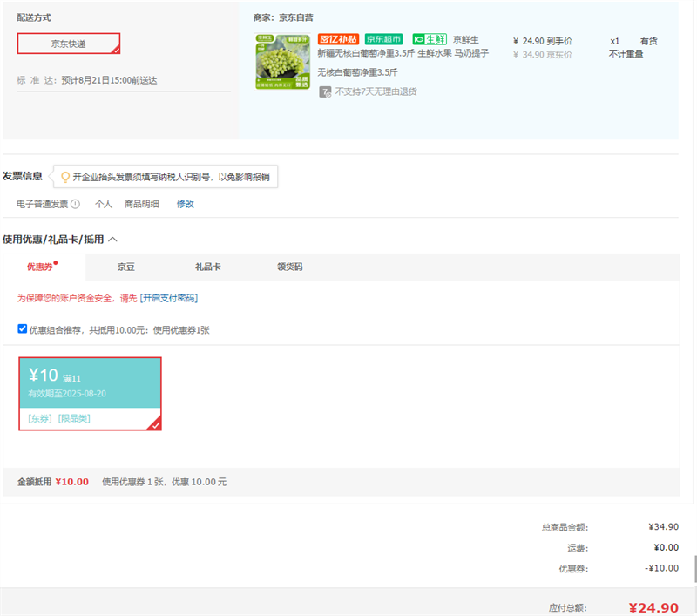Screen dimensions: 697x616
Task: Open the grape product thumbnail image
Action: tap(281, 62)
